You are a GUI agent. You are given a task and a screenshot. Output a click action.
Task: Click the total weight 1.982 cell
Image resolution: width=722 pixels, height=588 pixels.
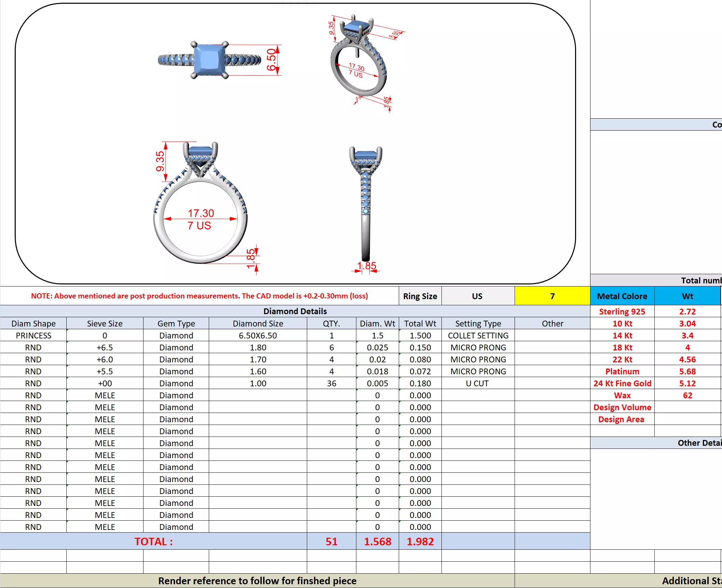420,541
